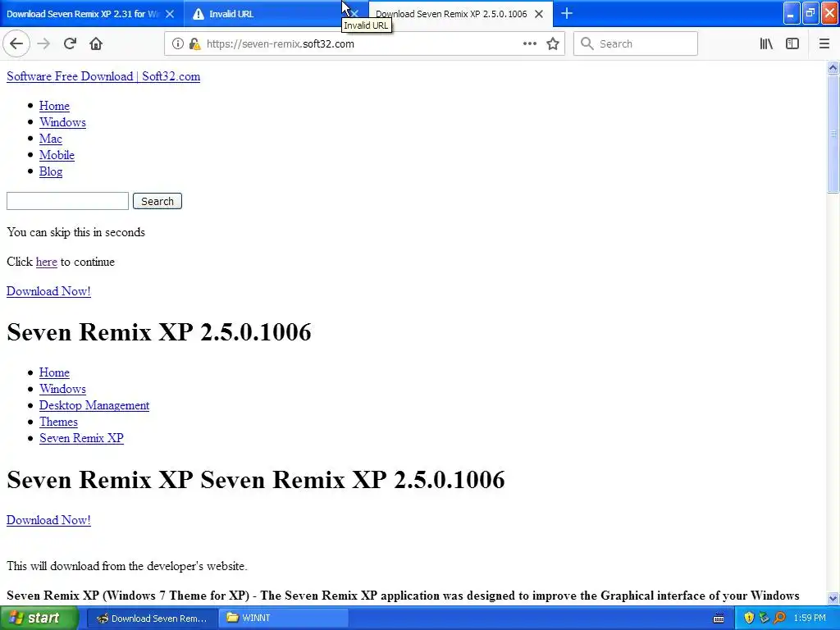Click first Download Now! link above heading

tap(48, 291)
